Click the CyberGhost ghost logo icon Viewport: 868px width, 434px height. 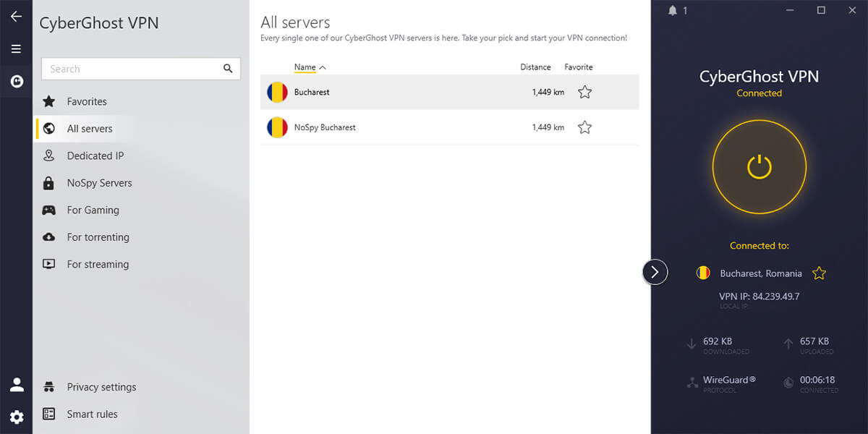click(x=16, y=82)
